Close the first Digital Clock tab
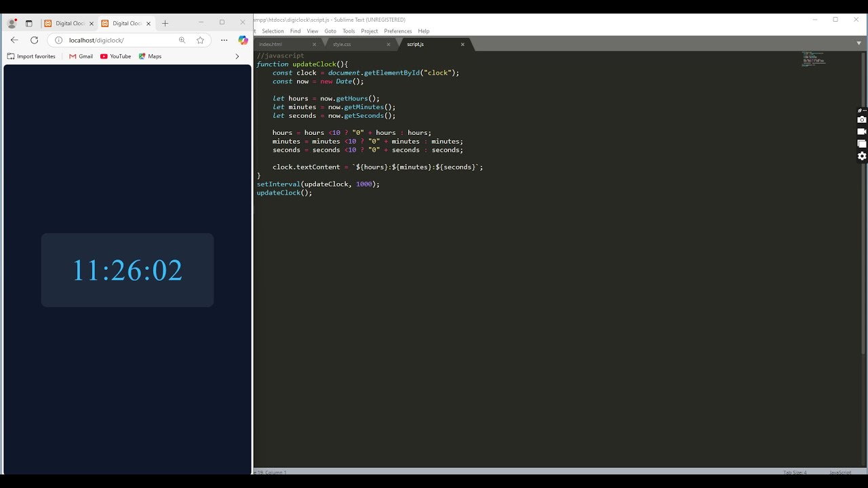 [x=92, y=23]
